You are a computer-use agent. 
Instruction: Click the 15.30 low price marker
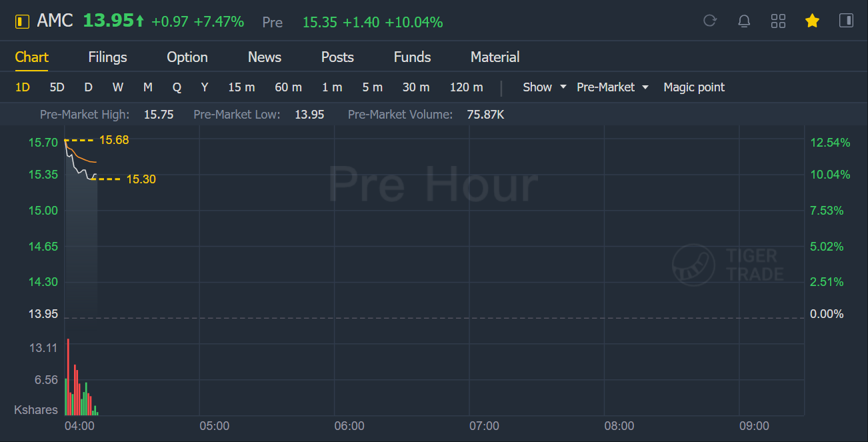(141, 179)
